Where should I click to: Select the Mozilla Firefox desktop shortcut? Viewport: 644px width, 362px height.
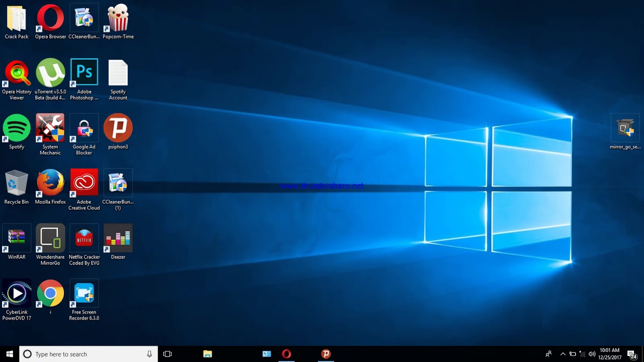coord(50,188)
